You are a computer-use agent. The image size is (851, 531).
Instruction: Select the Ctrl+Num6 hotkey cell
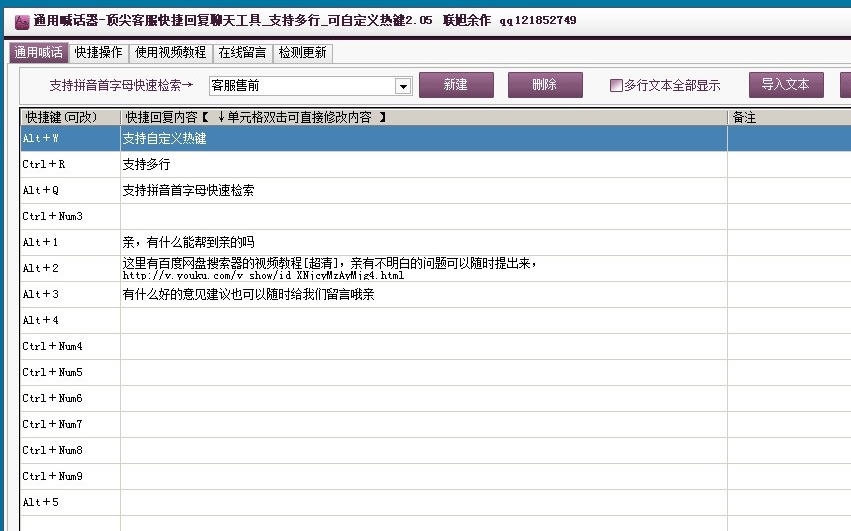(70, 399)
